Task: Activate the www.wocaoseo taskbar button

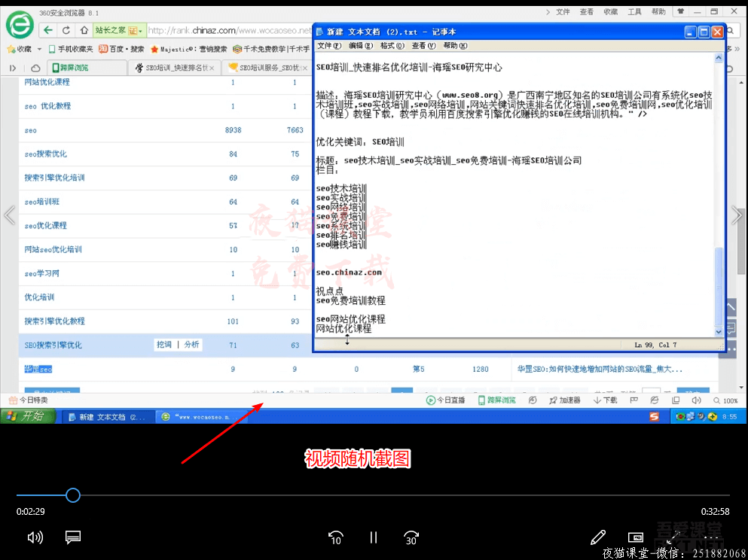Action: [203, 417]
